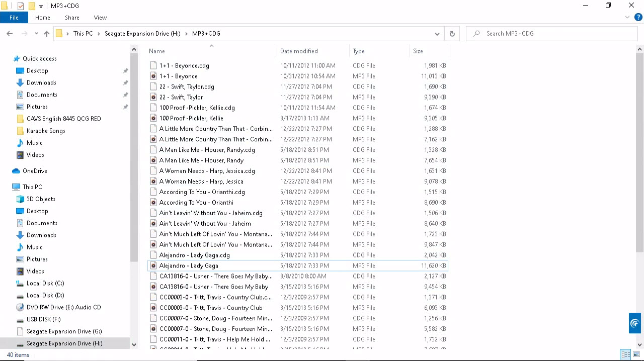Click MP3 icon of According To You - Orianthi
Viewport: 644px width, 361px height.
[x=153, y=203]
